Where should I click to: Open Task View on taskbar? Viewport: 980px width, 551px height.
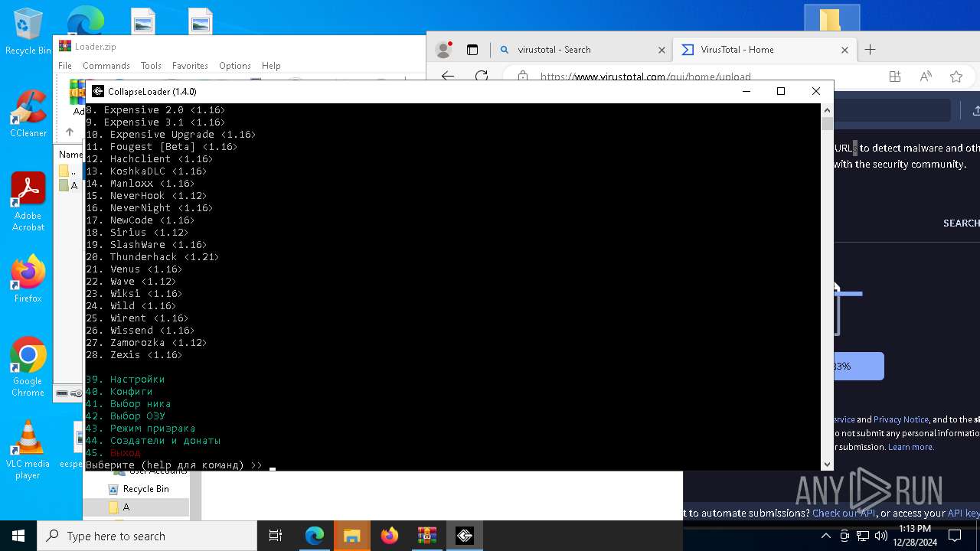point(276,536)
